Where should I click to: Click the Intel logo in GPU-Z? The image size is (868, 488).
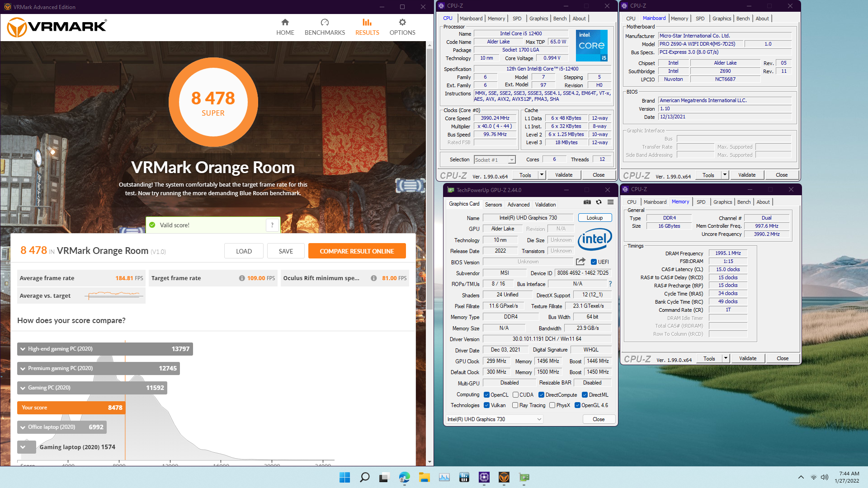[x=594, y=239]
